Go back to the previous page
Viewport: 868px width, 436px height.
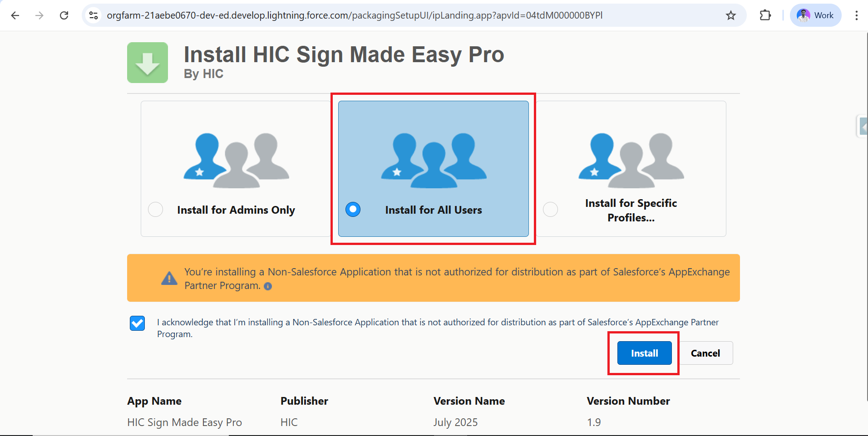point(15,15)
